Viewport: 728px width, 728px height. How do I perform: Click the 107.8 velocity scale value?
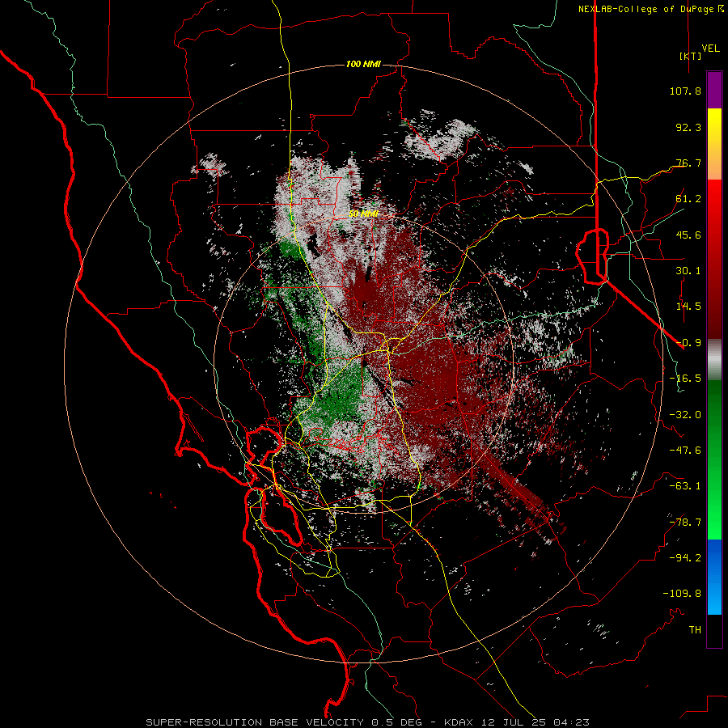[685, 91]
